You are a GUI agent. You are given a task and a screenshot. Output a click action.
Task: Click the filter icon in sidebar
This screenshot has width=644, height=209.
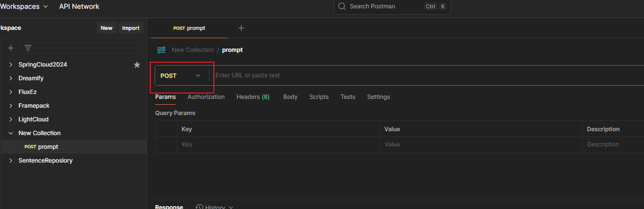pos(28,48)
